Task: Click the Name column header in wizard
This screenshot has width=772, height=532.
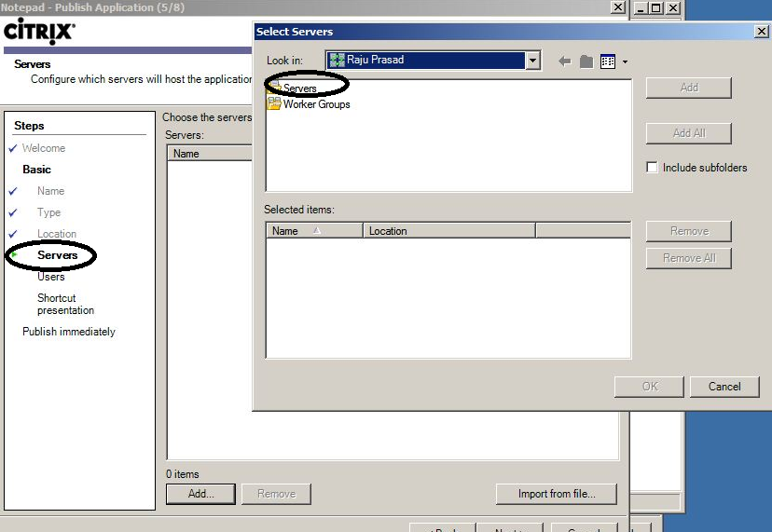Action: 211,154
